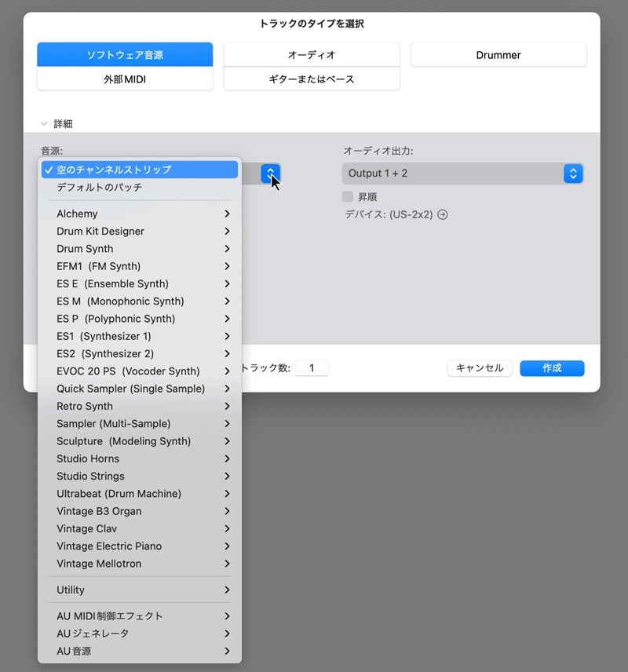
Task: Choose ギターまたはベース track type
Action: 312,79
